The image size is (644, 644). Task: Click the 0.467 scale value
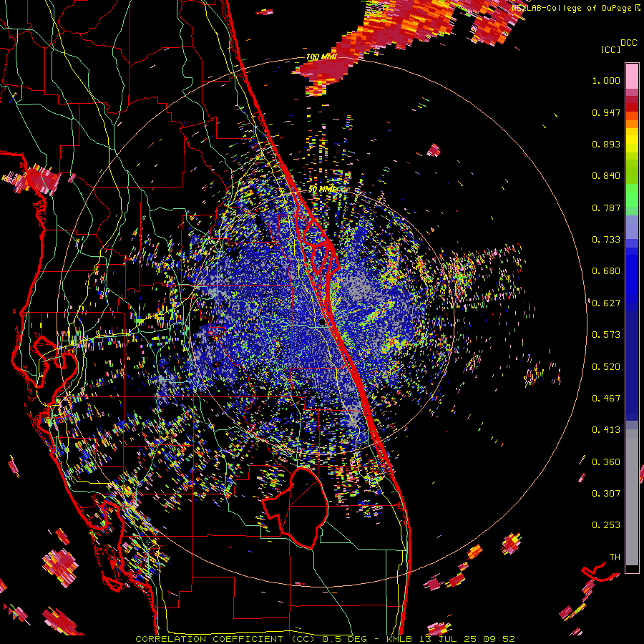(606, 399)
